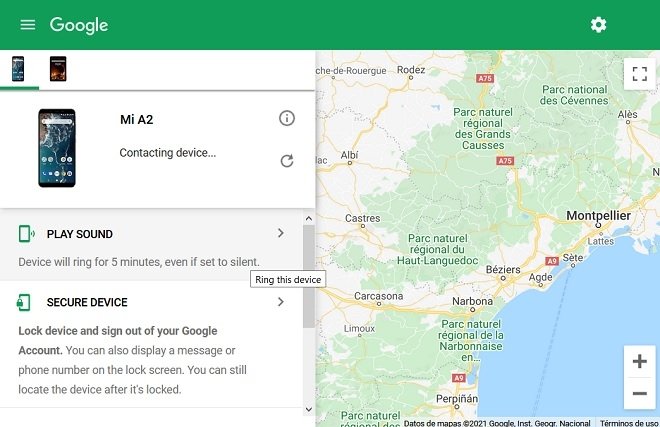
Task: Open the Términos de uso link
Action: 629,423
